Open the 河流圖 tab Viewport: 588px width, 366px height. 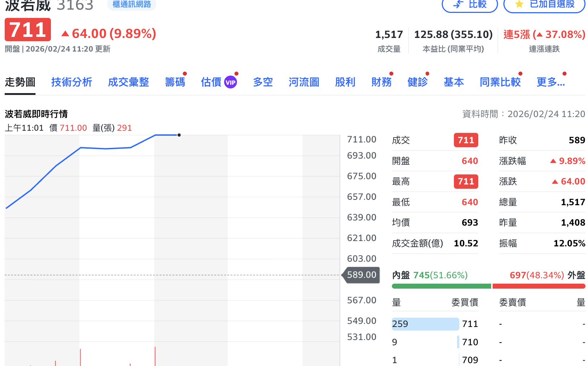[303, 82]
